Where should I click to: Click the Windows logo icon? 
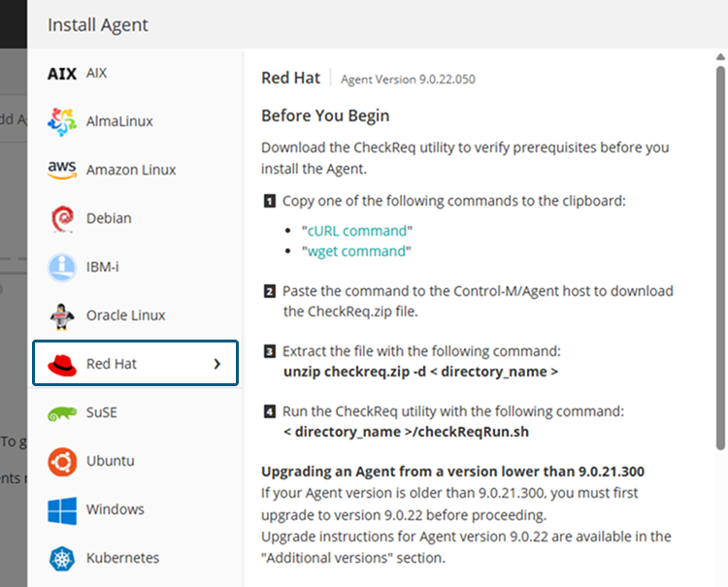tap(62, 509)
